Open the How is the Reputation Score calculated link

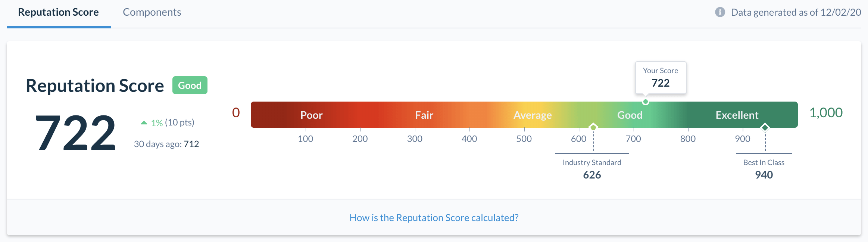coord(434,217)
